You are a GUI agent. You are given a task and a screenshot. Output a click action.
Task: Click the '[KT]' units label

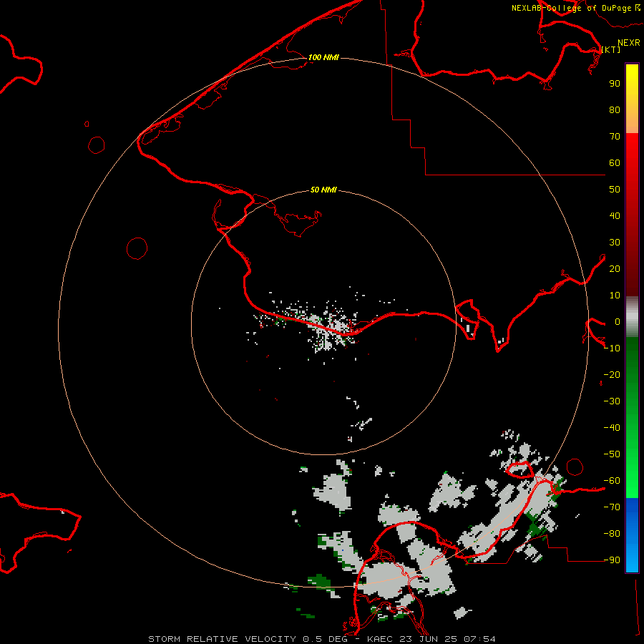[x=611, y=49]
